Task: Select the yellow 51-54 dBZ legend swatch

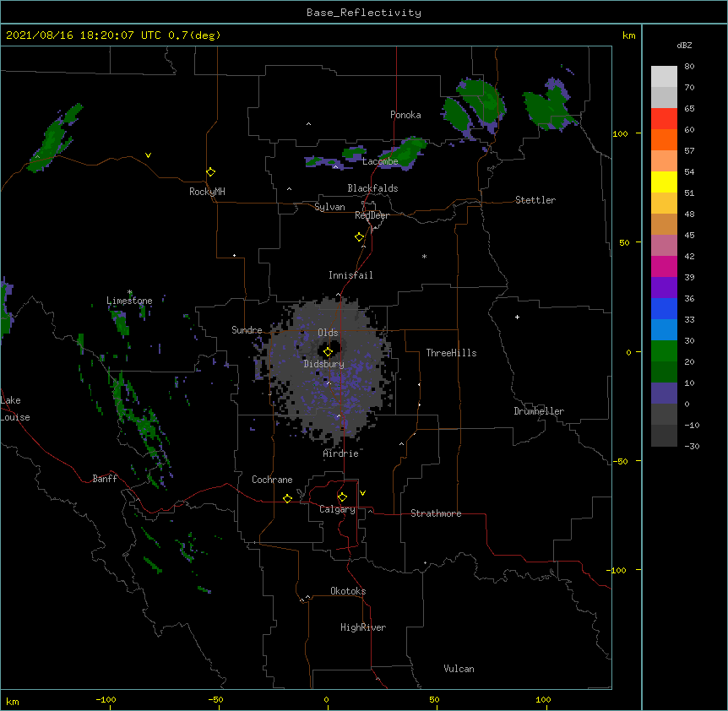Action: point(664,182)
